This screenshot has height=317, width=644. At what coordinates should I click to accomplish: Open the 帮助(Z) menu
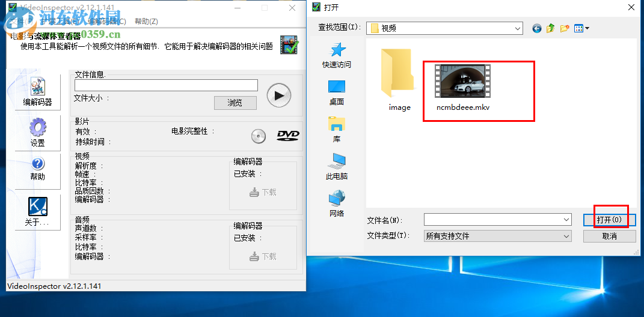pos(146,22)
